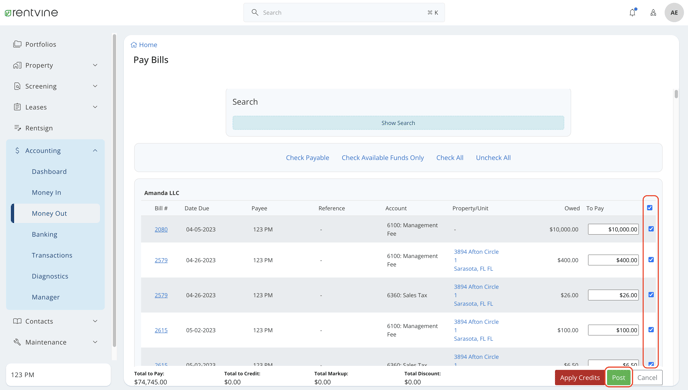Click the Cancel button
Screen dimensions: 688x390
coord(647,377)
